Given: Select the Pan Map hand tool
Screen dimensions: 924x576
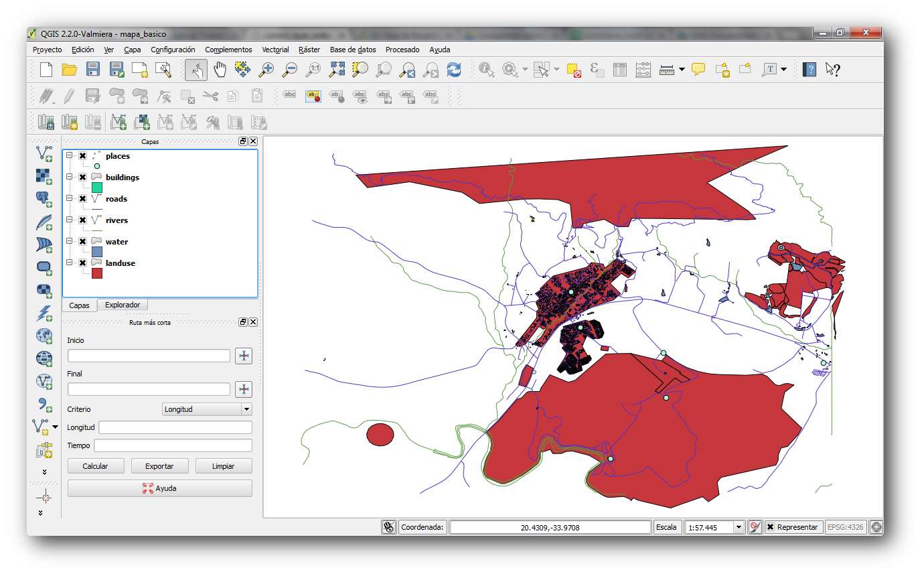Looking at the screenshot, I should pyautogui.click(x=220, y=69).
